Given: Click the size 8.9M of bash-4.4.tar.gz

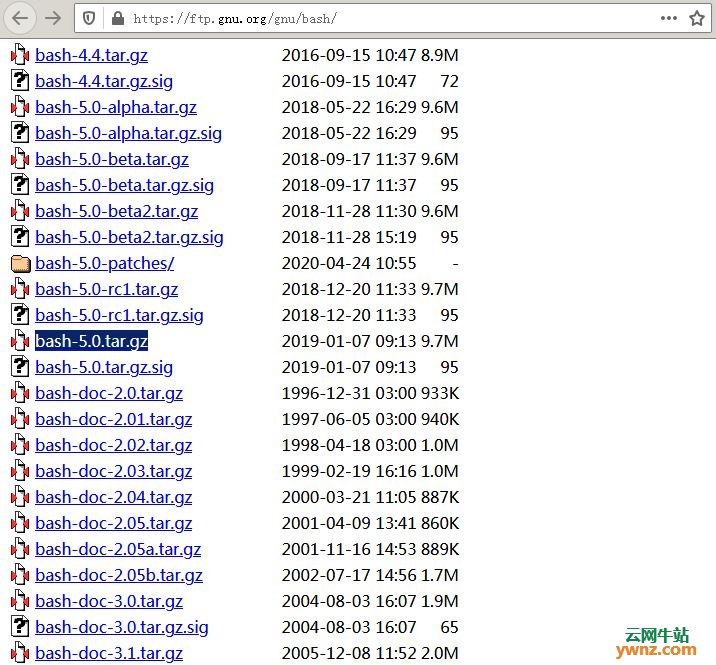Looking at the screenshot, I should [x=440, y=55].
